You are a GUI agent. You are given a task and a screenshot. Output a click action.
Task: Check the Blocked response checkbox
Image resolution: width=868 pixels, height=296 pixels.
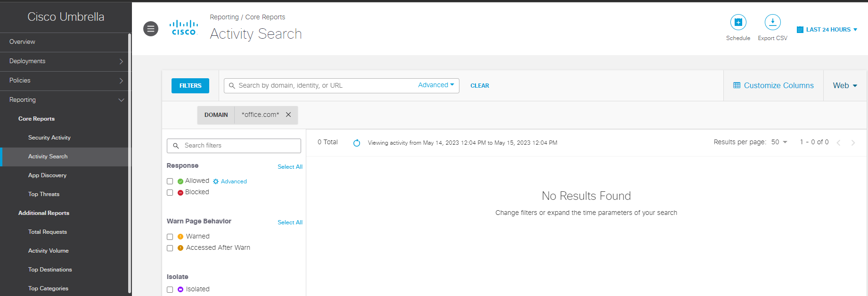170,193
